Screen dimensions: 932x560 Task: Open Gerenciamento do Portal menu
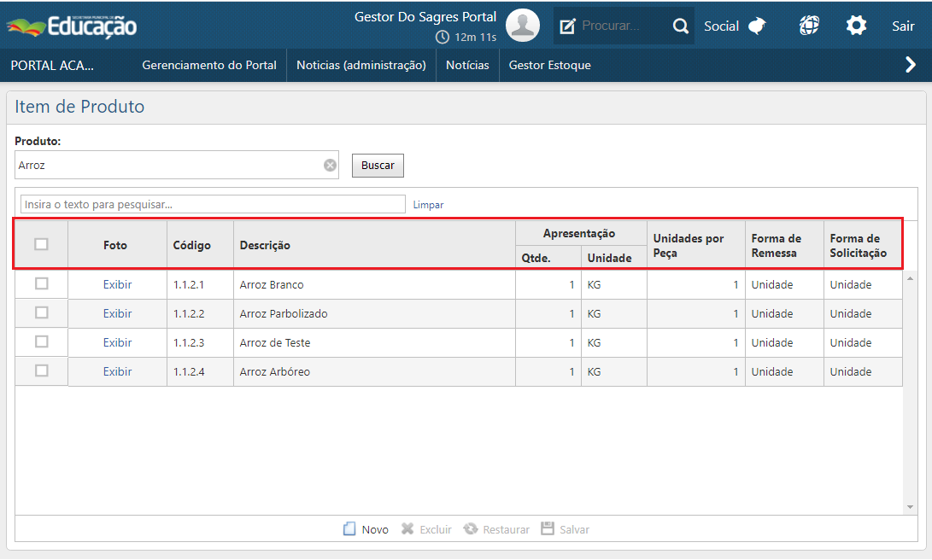tap(209, 65)
